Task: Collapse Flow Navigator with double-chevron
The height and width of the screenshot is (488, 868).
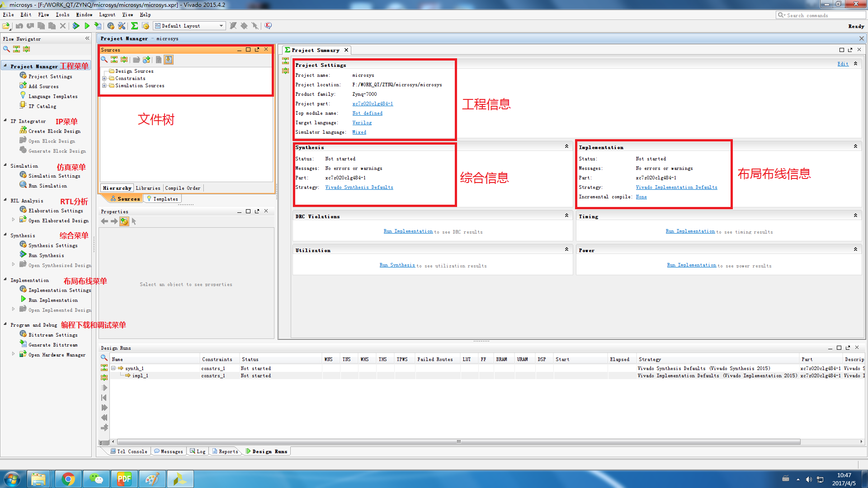Action: click(x=87, y=38)
